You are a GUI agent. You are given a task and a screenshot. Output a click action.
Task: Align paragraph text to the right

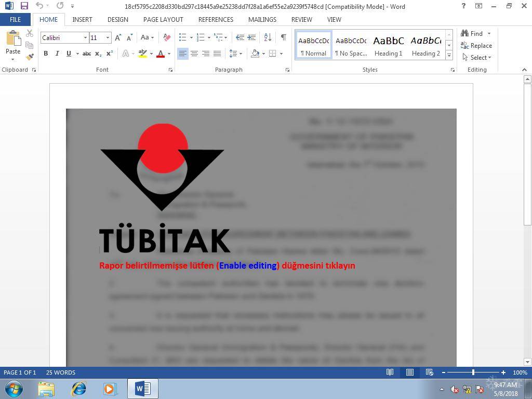(206, 54)
